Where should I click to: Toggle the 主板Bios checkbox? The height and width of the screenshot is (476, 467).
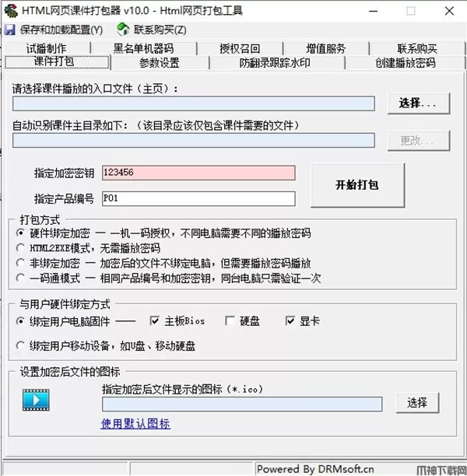pyautogui.click(x=154, y=320)
